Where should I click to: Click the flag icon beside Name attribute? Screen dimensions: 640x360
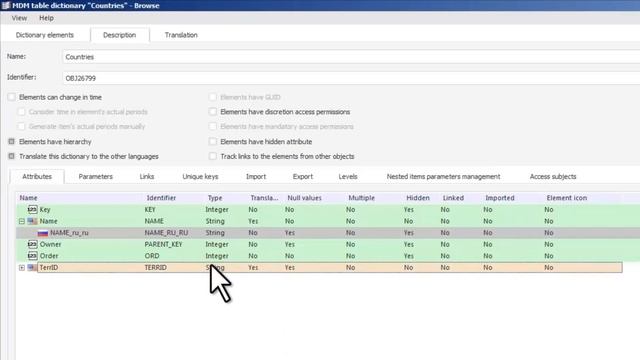(x=32, y=221)
